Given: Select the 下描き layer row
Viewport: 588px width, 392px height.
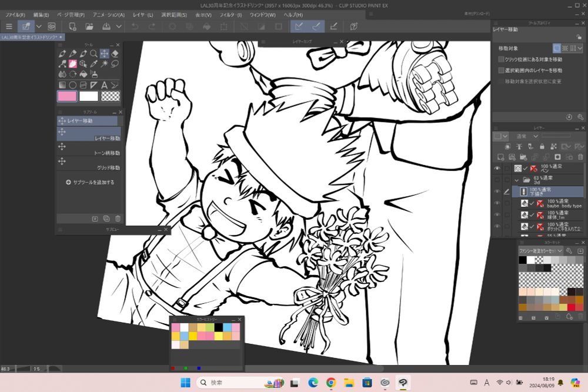Looking at the screenshot, I should 547,192.
